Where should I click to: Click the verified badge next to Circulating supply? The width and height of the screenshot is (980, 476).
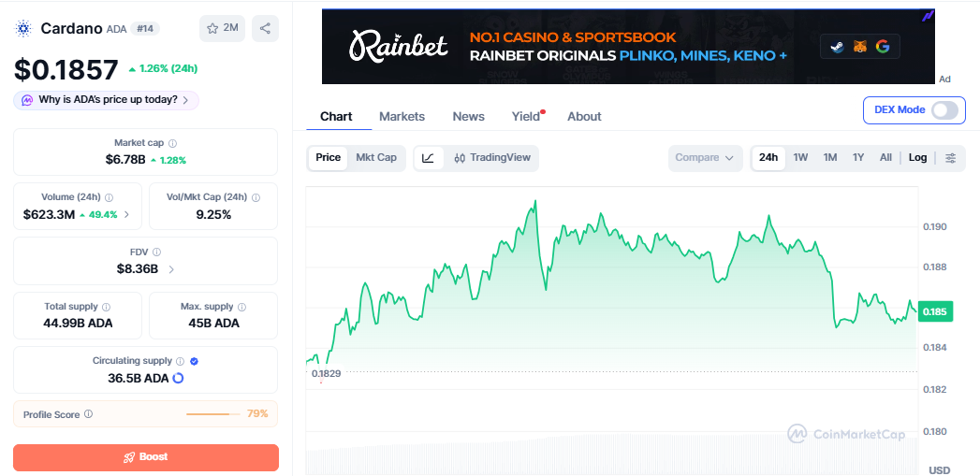(194, 361)
